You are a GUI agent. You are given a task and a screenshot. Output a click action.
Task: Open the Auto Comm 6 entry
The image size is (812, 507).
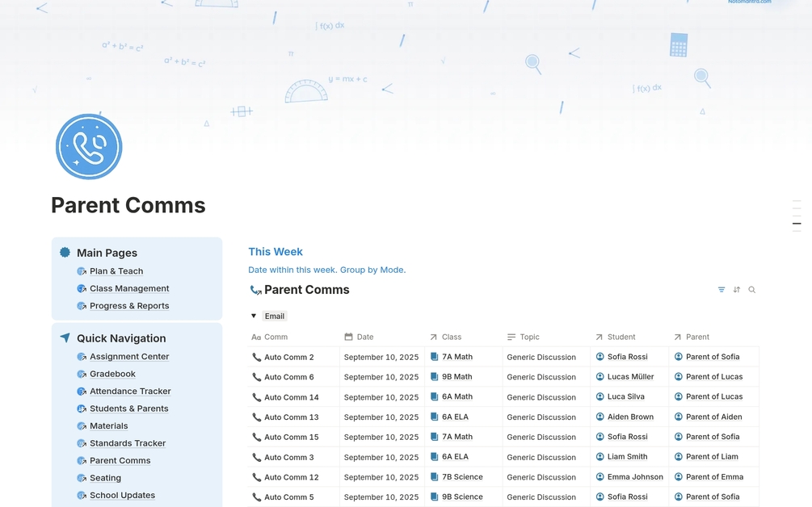tap(289, 377)
